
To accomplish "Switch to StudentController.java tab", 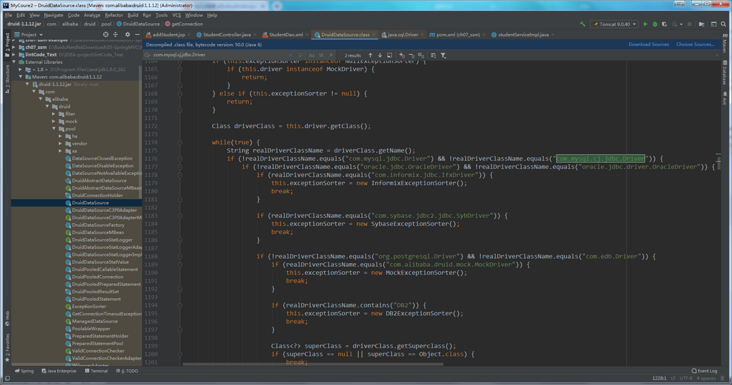I will click(x=223, y=35).
